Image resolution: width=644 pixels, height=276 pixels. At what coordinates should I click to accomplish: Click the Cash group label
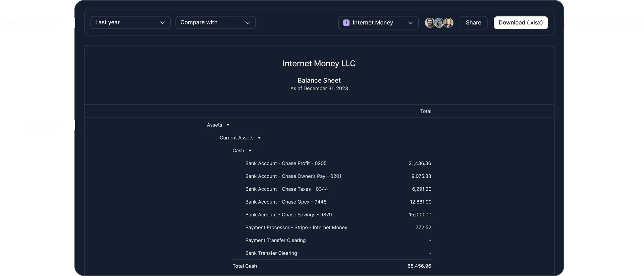pos(238,151)
